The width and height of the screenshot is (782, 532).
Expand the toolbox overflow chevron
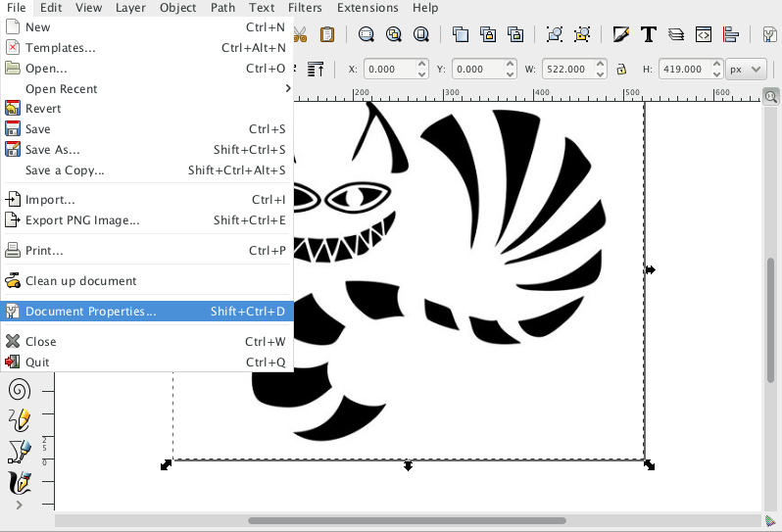coord(19,506)
